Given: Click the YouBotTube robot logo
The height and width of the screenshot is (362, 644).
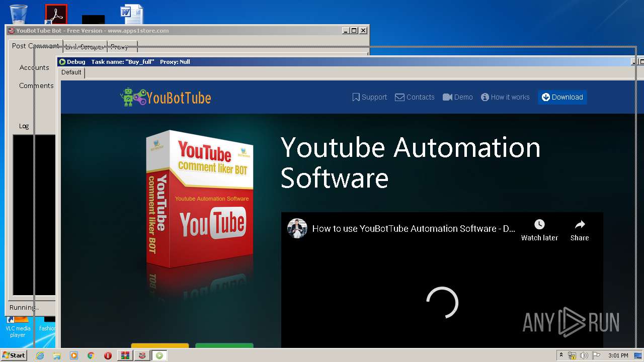Looking at the screenshot, I should tap(133, 97).
